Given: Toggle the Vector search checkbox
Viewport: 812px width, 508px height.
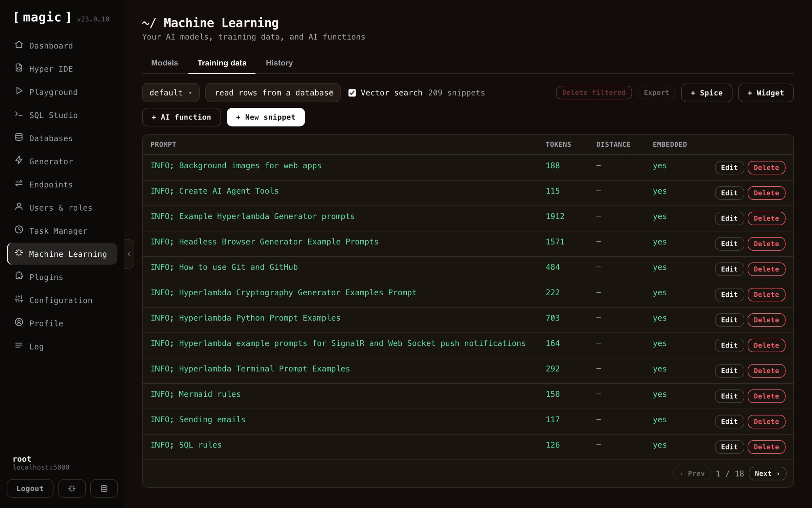Looking at the screenshot, I should tap(352, 93).
